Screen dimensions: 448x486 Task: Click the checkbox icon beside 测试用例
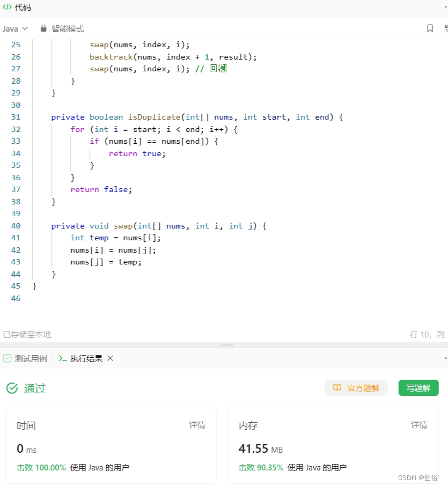pos(7,358)
